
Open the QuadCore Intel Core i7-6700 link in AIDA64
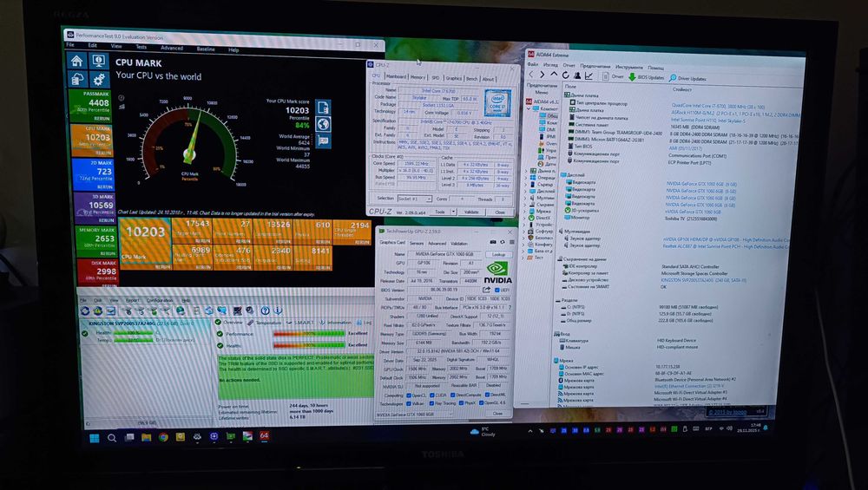tap(718, 106)
